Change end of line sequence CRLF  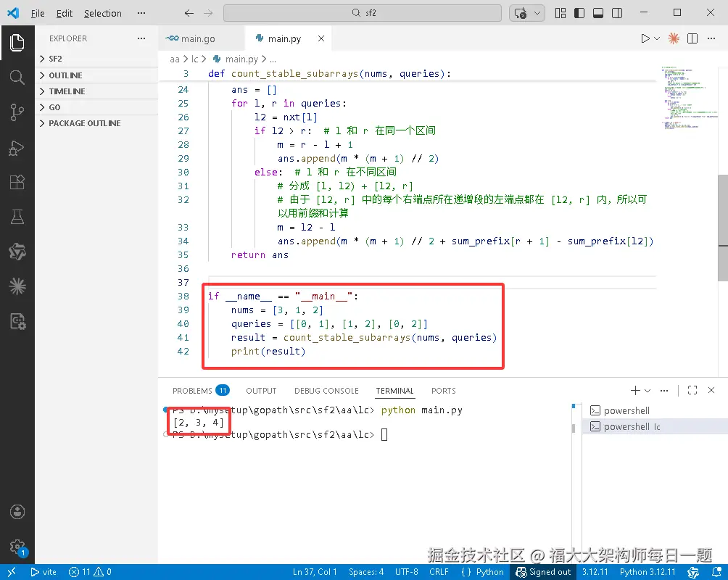coord(439,572)
